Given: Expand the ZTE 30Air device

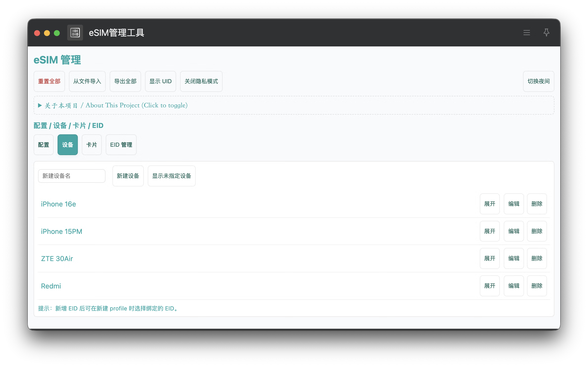Looking at the screenshot, I should [489, 258].
